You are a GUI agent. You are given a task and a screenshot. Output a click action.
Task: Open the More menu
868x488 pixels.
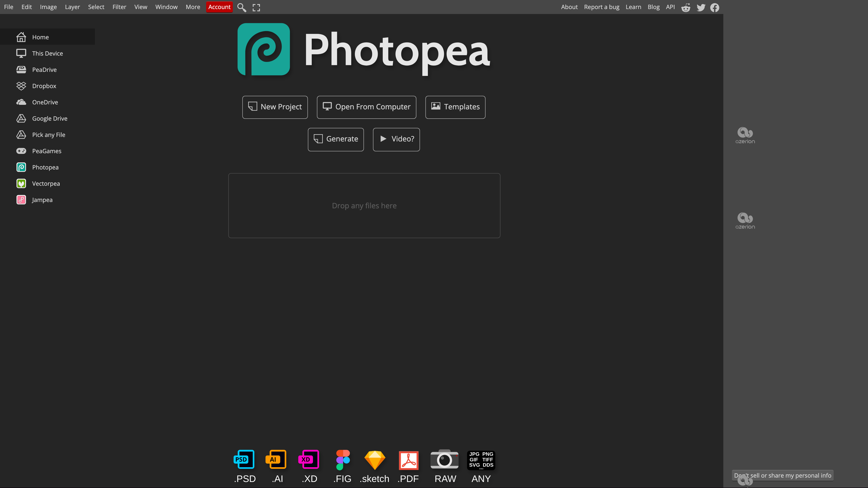[x=193, y=7]
